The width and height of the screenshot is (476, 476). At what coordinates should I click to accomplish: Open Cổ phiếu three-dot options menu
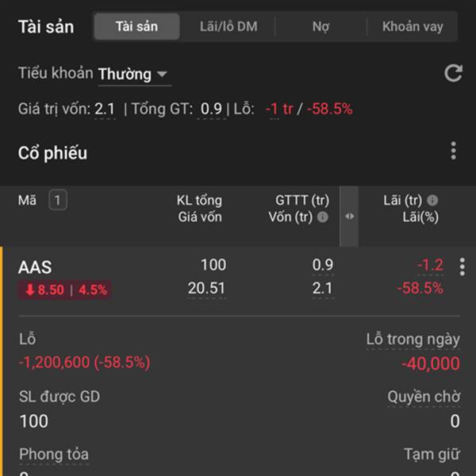click(x=453, y=151)
